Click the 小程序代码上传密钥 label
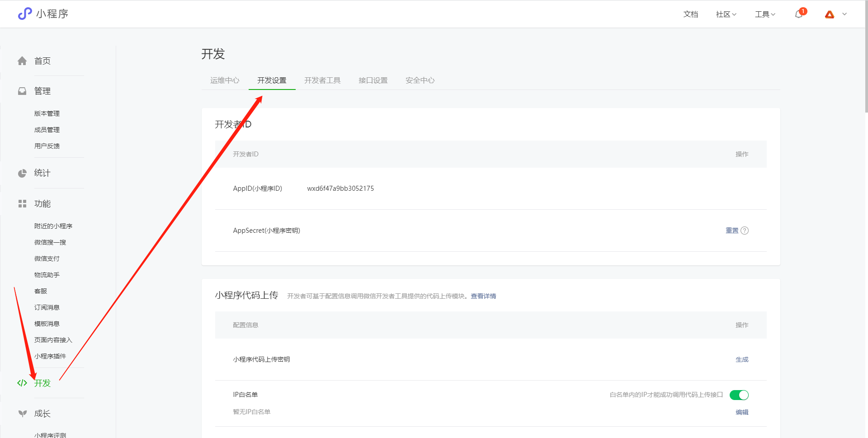The height and width of the screenshot is (438, 868). pos(261,360)
